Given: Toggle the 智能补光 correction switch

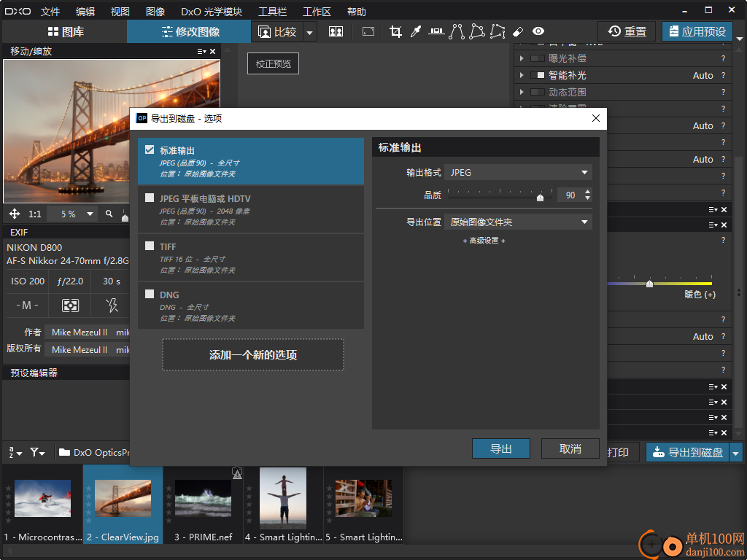Looking at the screenshot, I should point(538,75).
